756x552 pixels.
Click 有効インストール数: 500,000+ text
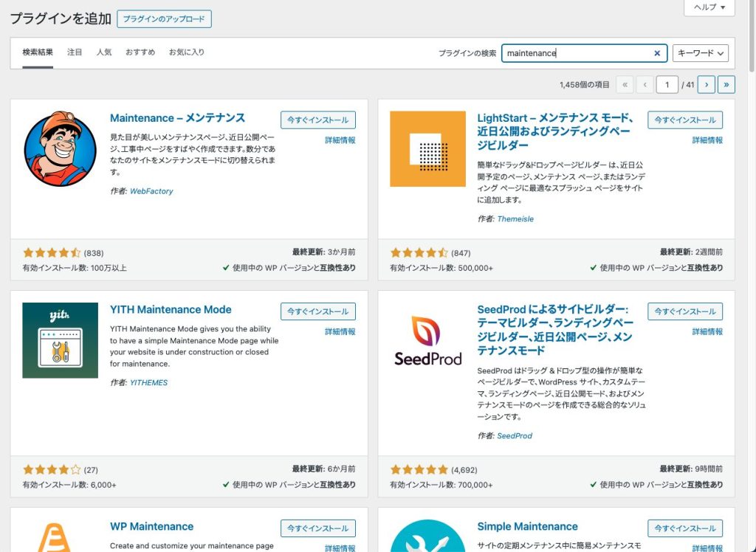pos(441,268)
